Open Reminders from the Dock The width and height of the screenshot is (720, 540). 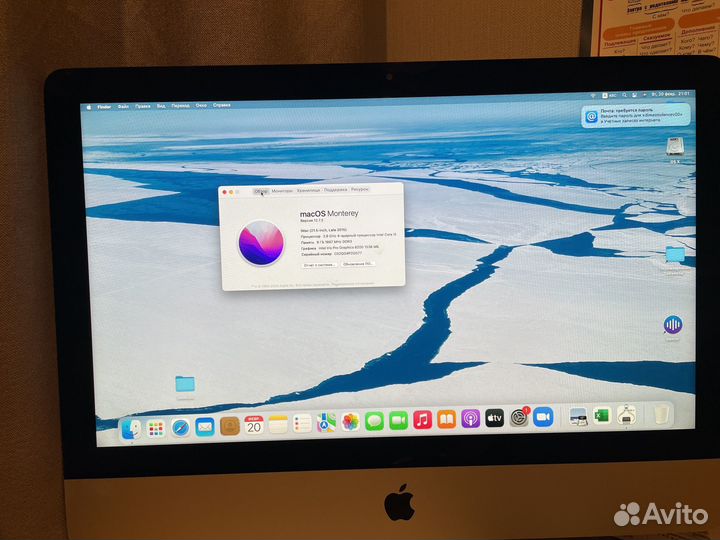click(302, 423)
